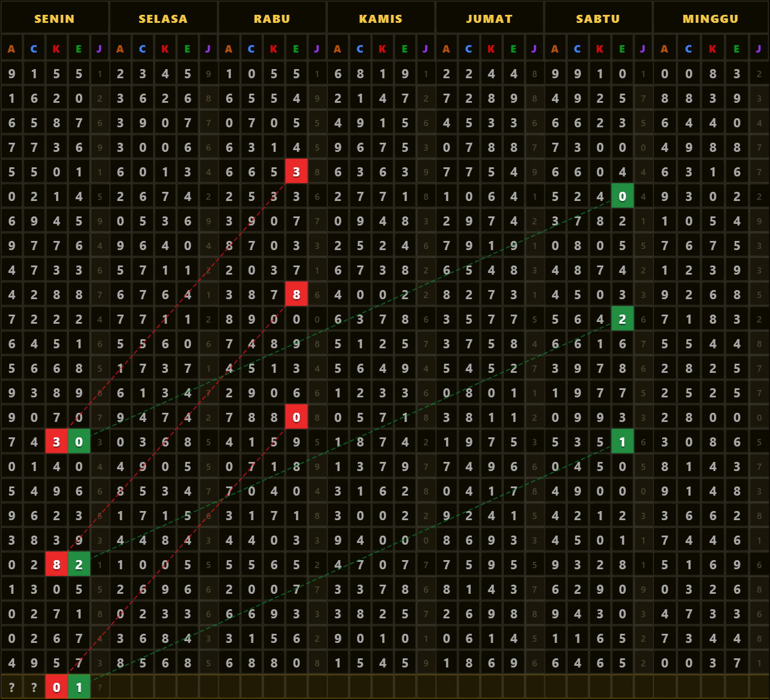770x700 pixels.
Task: Select small question mark under SENIN column J
Action: click(x=99, y=687)
